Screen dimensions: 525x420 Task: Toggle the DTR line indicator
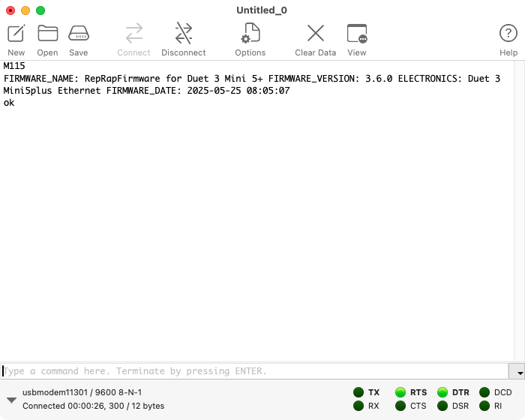[x=442, y=392]
